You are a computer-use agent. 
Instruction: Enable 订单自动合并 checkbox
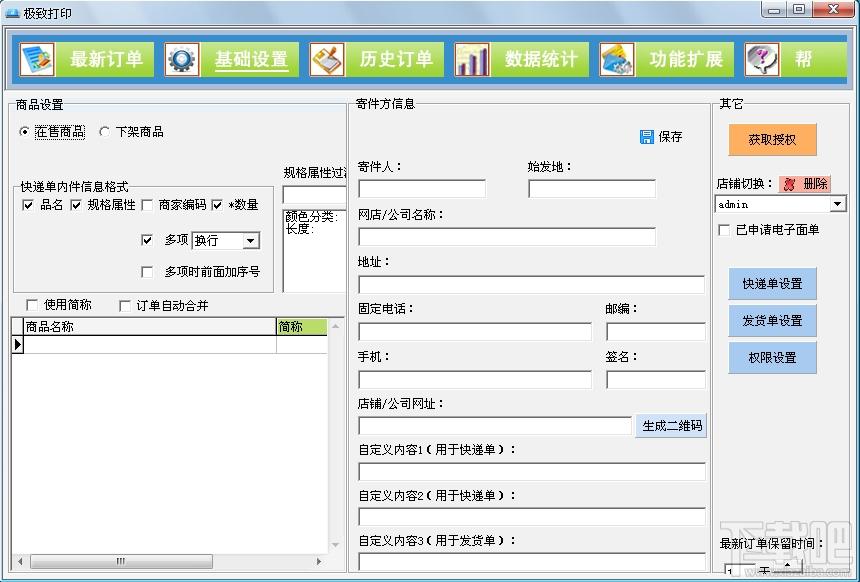[125, 306]
